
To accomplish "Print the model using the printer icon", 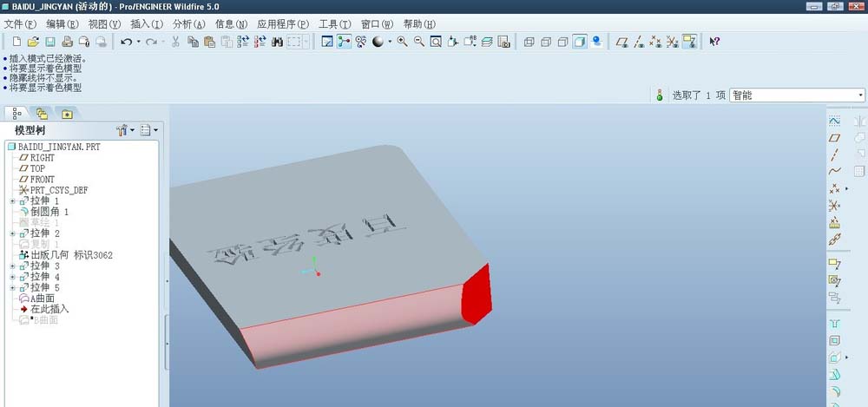I will (67, 42).
